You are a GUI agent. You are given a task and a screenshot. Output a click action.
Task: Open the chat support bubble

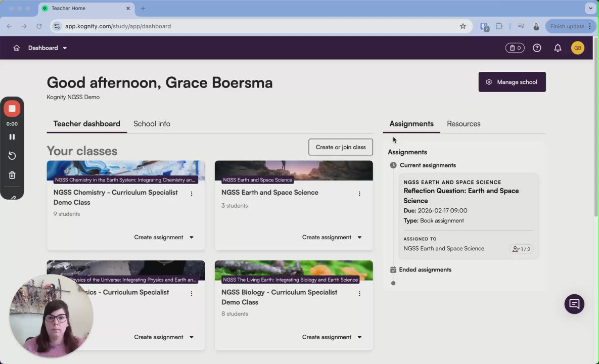pyautogui.click(x=574, y=304)
